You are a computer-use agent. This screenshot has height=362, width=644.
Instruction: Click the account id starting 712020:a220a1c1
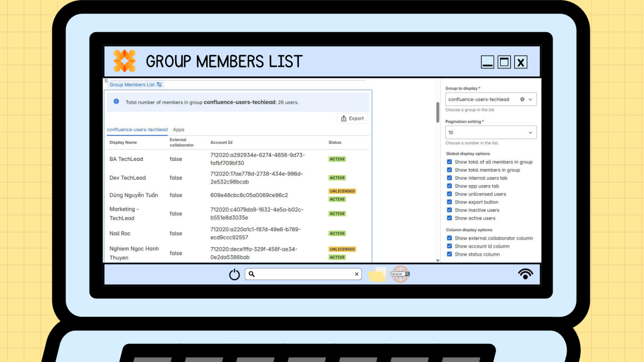256,233
